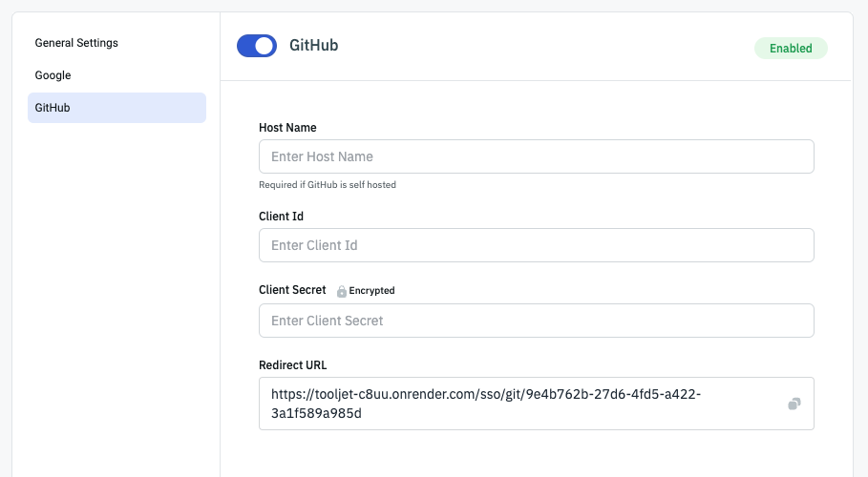
Task: Click into the Enter Client Id field
Action: click(x=536, y=245)
